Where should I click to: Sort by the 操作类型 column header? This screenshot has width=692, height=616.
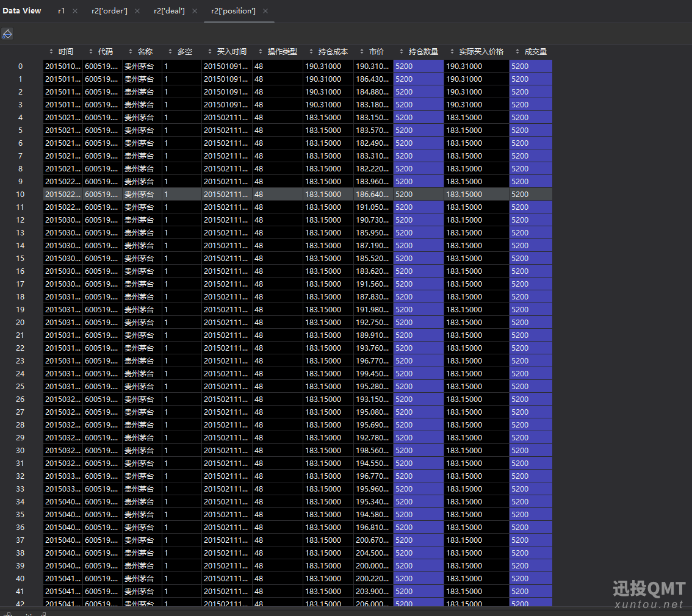(283, 52)
